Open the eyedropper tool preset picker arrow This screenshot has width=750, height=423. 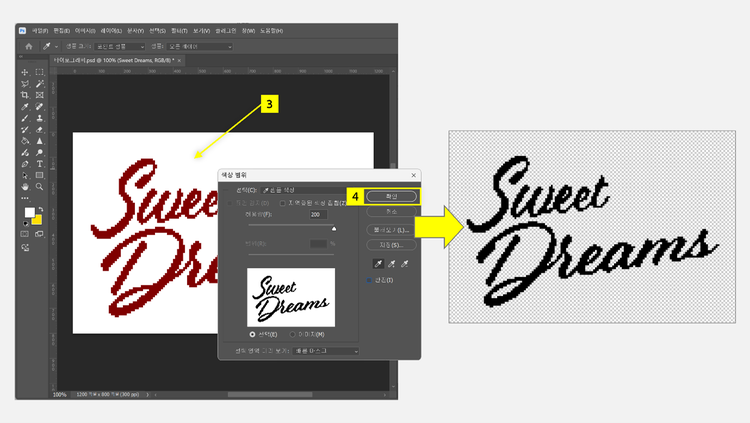pyautogui.click(x=56, y=47)
